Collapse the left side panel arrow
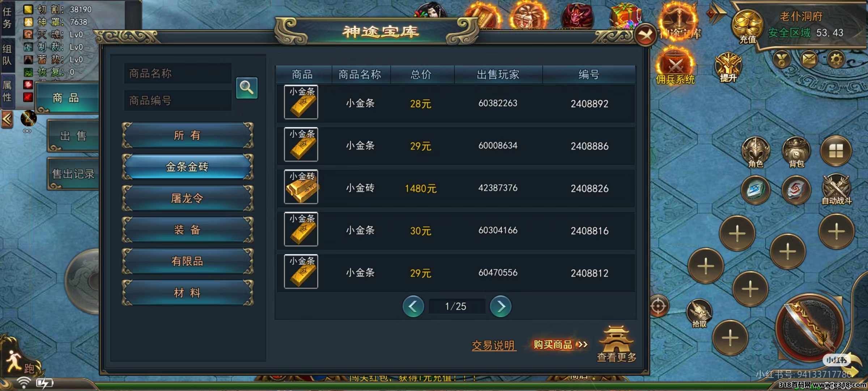Screen dimensions: 868x391 [7, 119]
